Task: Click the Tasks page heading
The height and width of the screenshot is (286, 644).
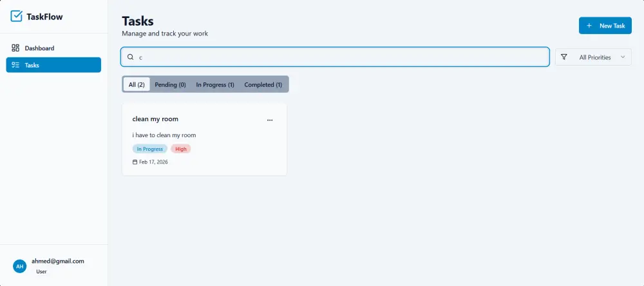Action: tap(138, 21)
